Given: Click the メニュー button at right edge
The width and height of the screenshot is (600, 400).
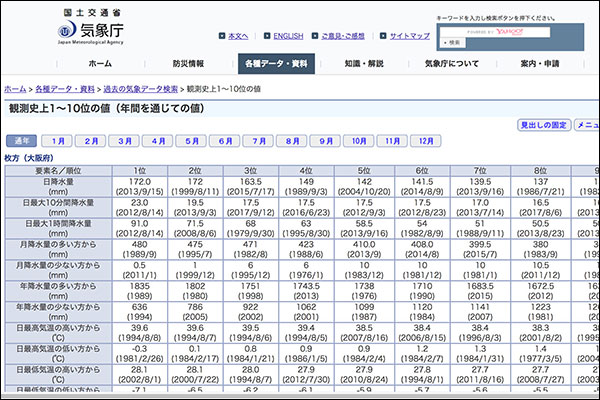Looking at the screenshot, I should pos(587,125).
